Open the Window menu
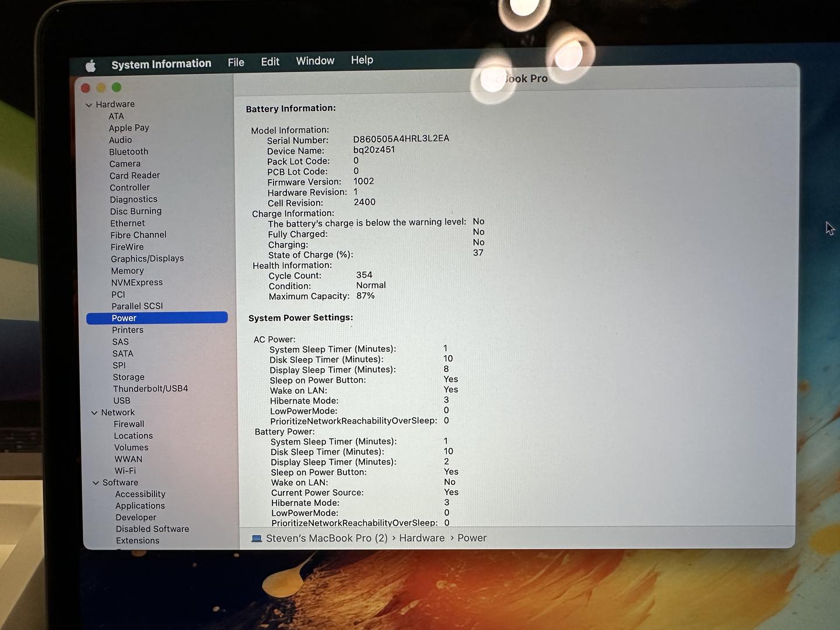Screen dimensions: 840x630 pyautogui.click(x=315, y=61)
